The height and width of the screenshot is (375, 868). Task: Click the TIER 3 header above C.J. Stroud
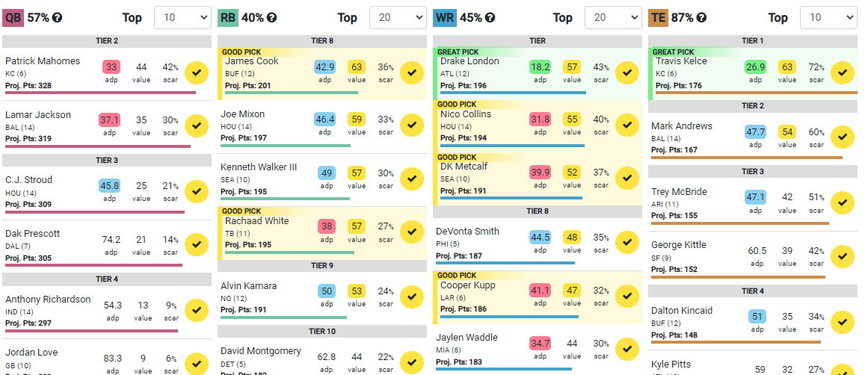coord(107,161)
